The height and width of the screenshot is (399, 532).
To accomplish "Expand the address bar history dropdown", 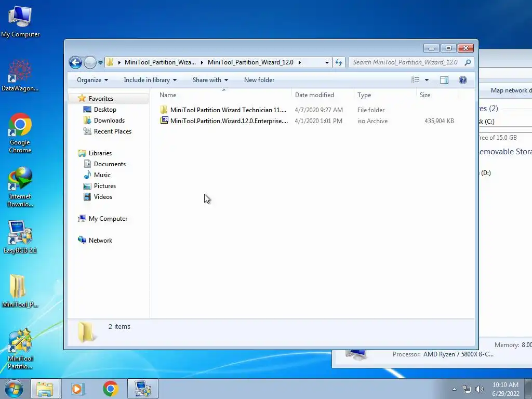I will [x=327, y=62].
